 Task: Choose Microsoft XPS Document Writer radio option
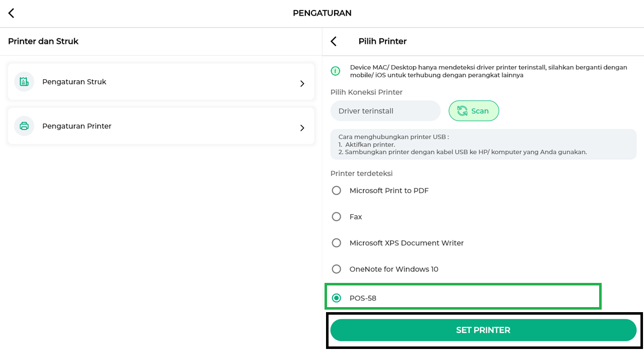[337, 243]
